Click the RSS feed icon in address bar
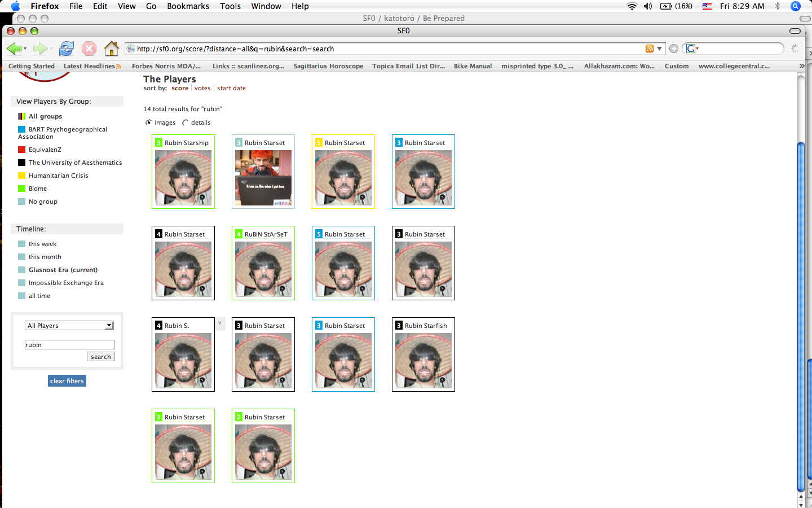The width and height of the screenshot is (812, 508). coord(650,49)
